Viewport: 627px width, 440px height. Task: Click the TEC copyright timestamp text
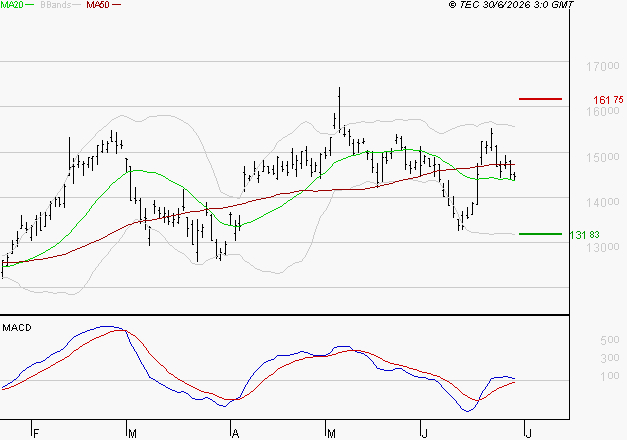[x=511, y=4]
